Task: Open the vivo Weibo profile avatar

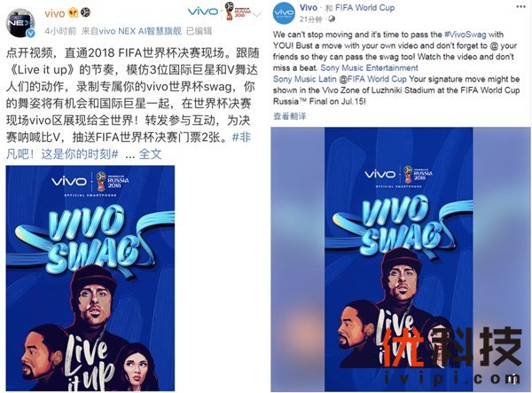Action: click(x=21, y=23)
